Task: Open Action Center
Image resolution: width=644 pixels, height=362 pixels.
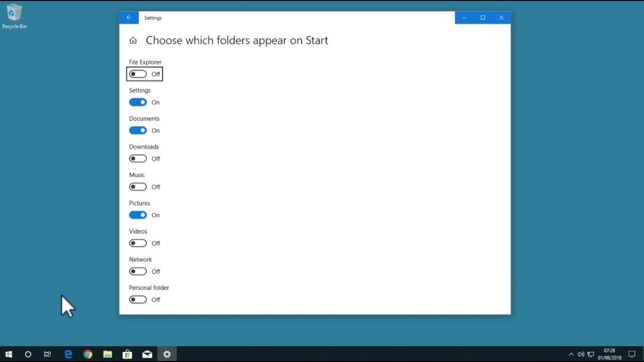Action: [x=631, y=354]
